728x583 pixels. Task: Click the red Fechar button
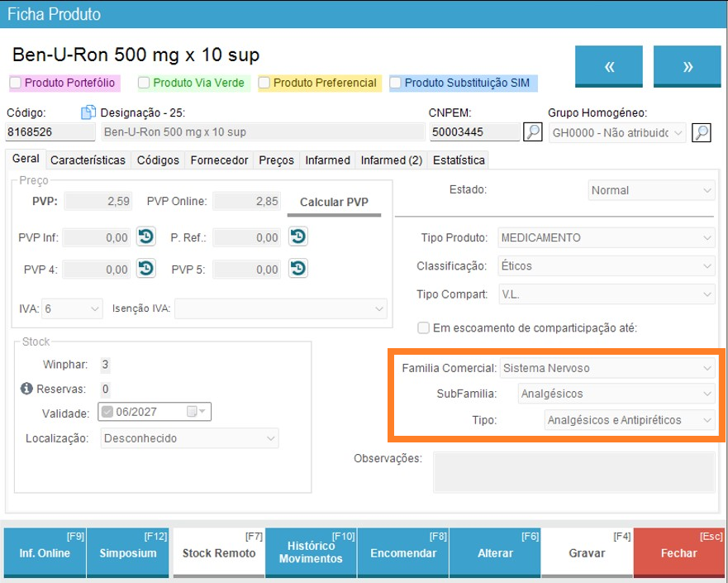[678, 552]
